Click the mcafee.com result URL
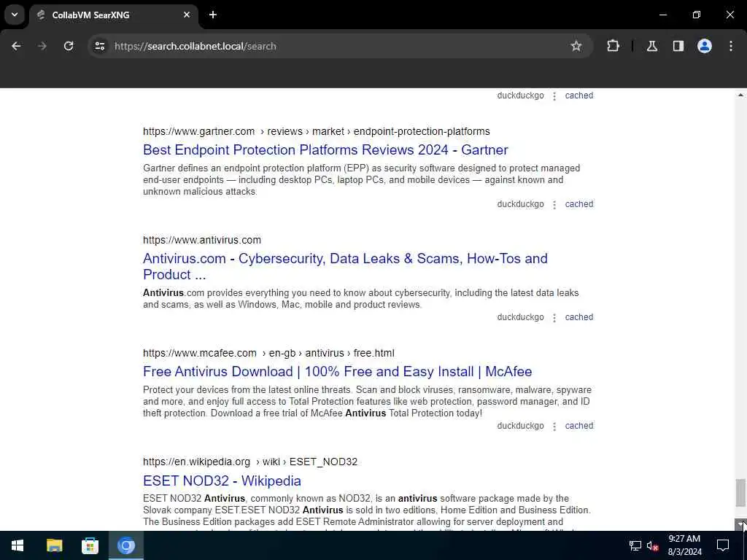The height and width of the screenshot is (560, 747). [268, 354]
